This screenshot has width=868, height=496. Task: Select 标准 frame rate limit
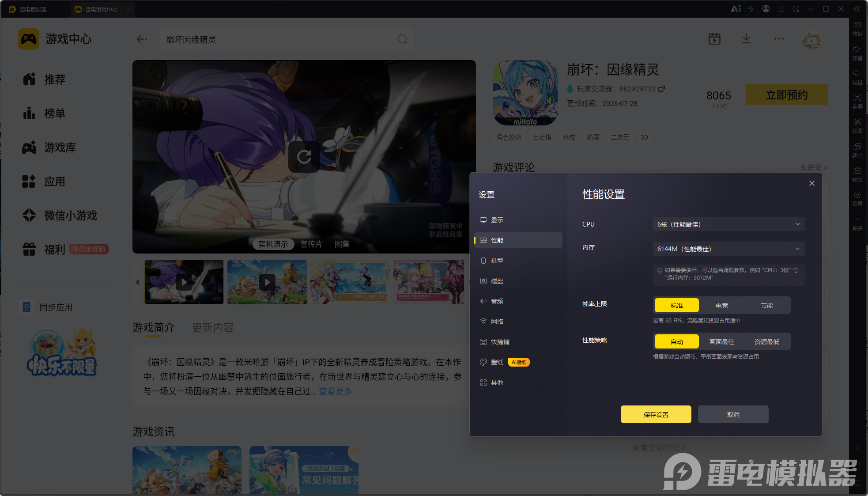click(676, 306)
